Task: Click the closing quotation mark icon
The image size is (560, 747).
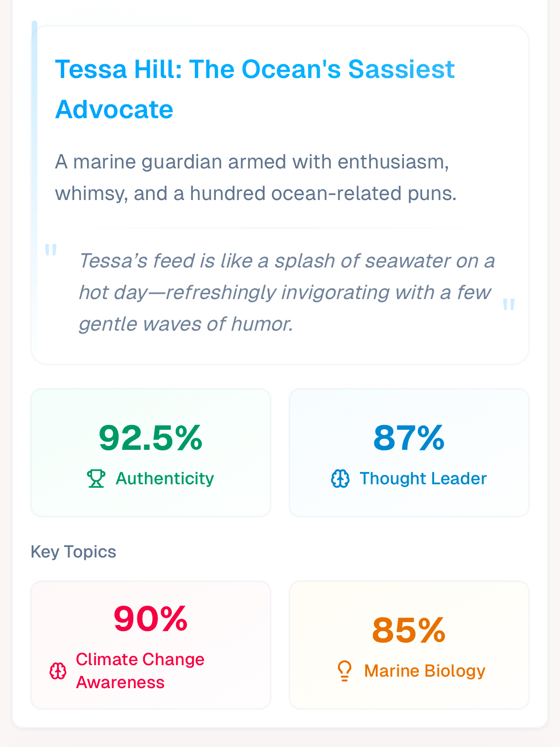Action: coord(509,304)
